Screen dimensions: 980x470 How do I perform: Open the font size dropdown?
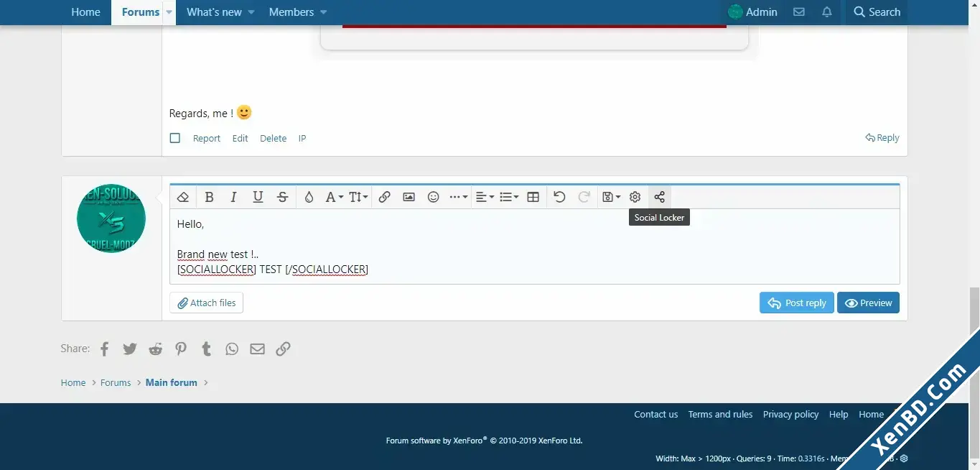click(x=358, y=197)
